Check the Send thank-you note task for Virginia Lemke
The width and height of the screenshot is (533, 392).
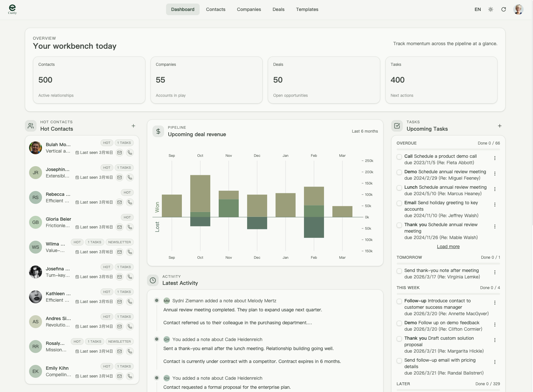(x=399, y=271)
